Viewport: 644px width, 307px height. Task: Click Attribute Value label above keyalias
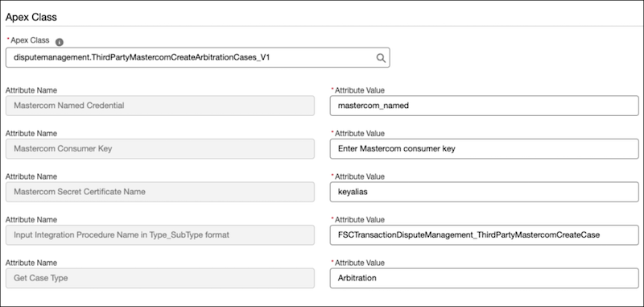pyautogui.click(x=359, y=176)
